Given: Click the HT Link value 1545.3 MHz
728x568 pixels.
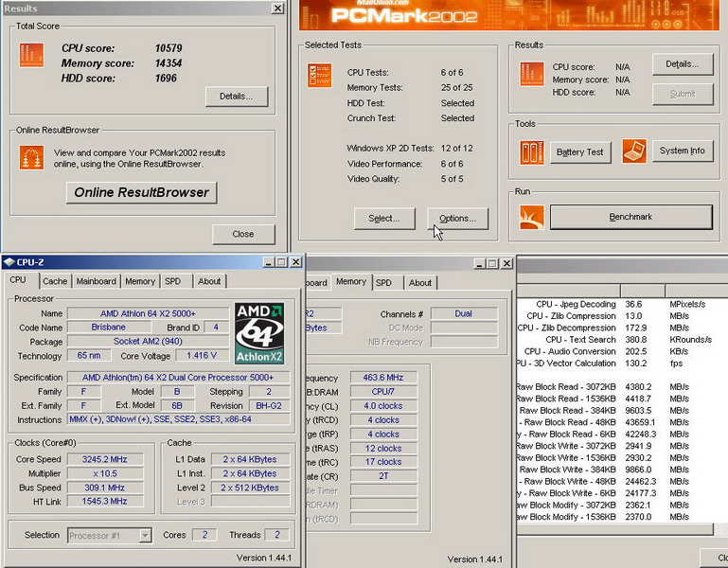Looking at the screenshot, I should click(105, 501).
